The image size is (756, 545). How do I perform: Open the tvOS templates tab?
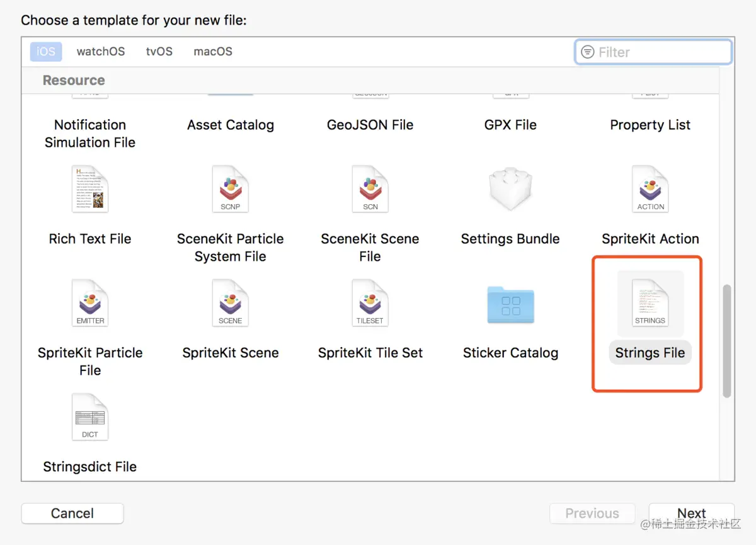(159, 52)
